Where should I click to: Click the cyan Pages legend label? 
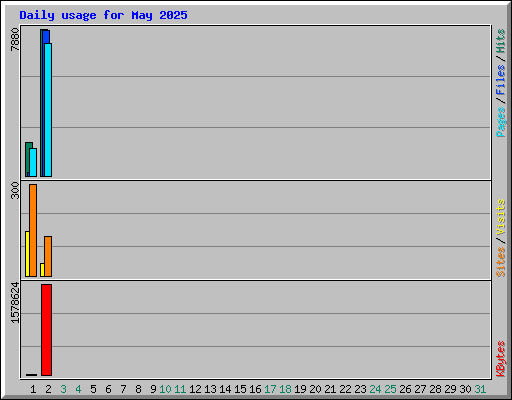pos(501,122)
